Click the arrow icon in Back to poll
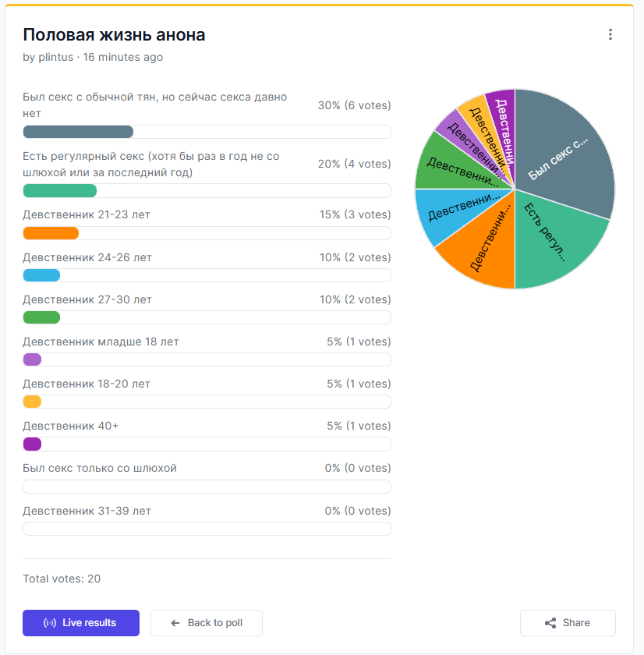The height and width of the screenshot is (655, 644). 175,623
